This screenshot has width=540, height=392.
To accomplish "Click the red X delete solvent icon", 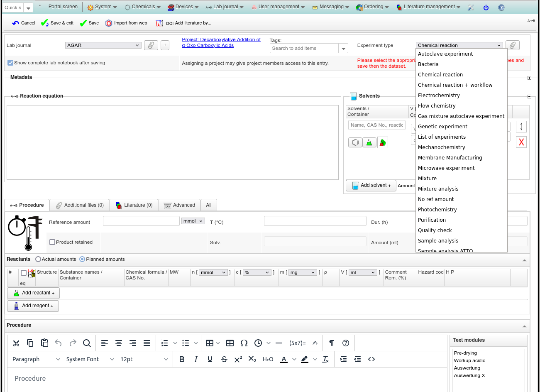I will (521, 142).
